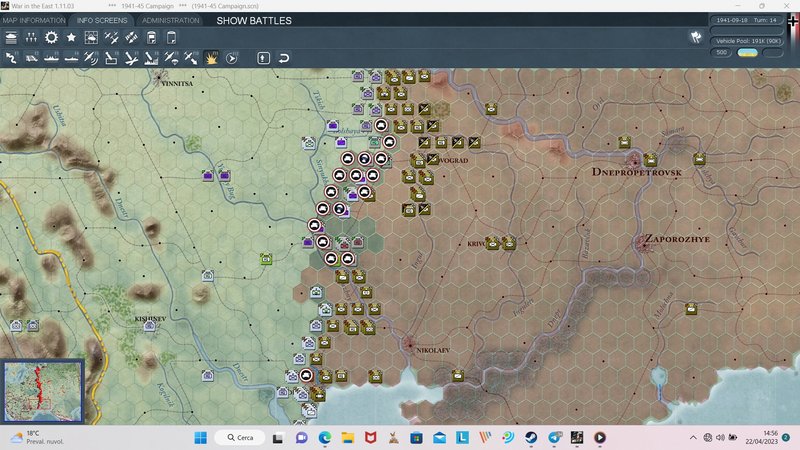Viewport: 800px width, 450px height.
Task: Open the order of battle tank-list icon
Action: pyautogui.click(x=11, y=38)
